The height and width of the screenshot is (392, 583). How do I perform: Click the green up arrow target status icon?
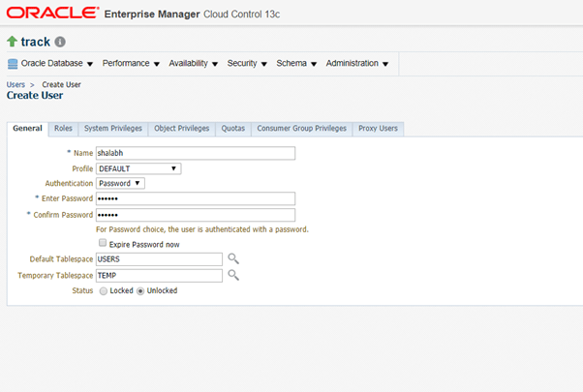[12, 42]
